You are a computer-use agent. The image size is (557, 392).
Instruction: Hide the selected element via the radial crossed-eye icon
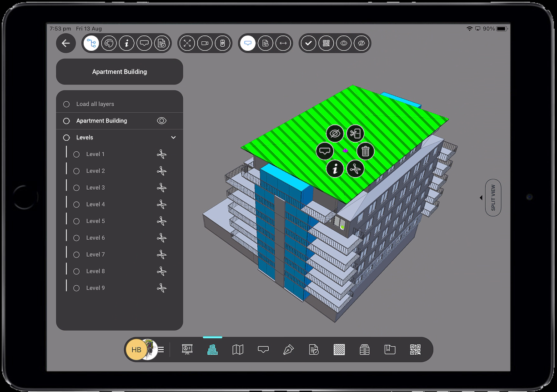[335, 134]
